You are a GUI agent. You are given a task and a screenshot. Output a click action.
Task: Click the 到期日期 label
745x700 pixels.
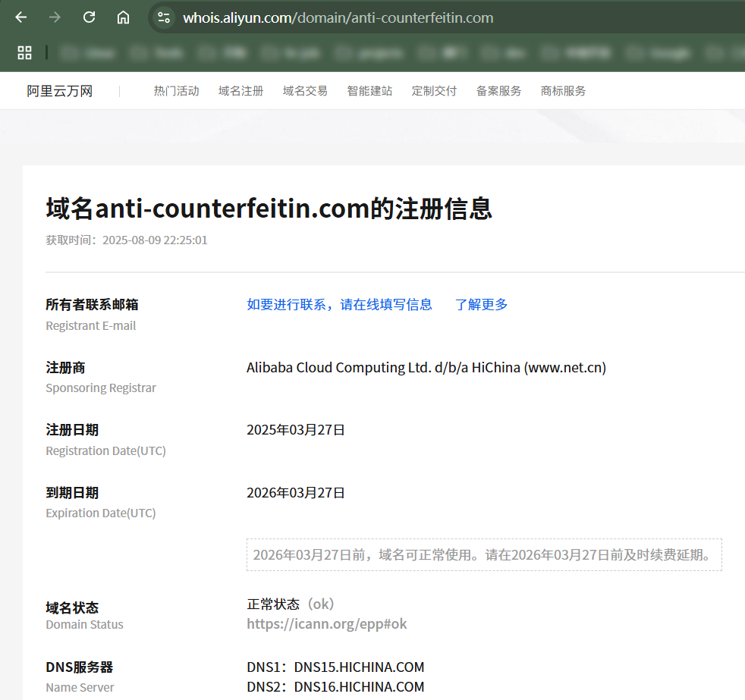click(x=72, y=492)
